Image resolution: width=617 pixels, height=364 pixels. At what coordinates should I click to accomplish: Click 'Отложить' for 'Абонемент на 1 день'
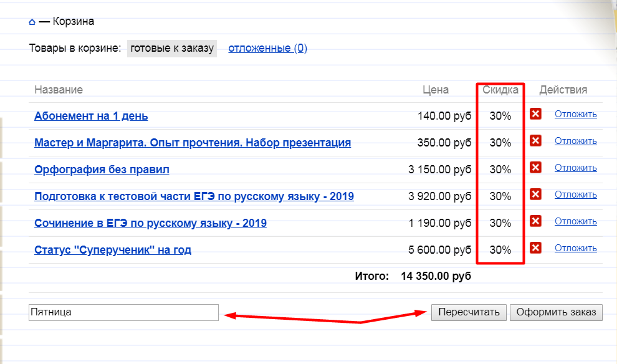[575, 114]
